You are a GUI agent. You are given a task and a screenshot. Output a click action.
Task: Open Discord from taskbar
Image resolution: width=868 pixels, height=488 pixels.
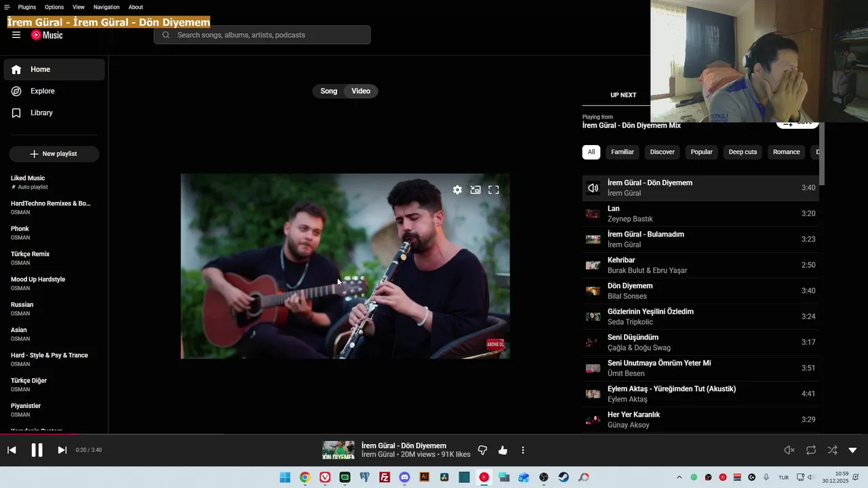(405, 477)
